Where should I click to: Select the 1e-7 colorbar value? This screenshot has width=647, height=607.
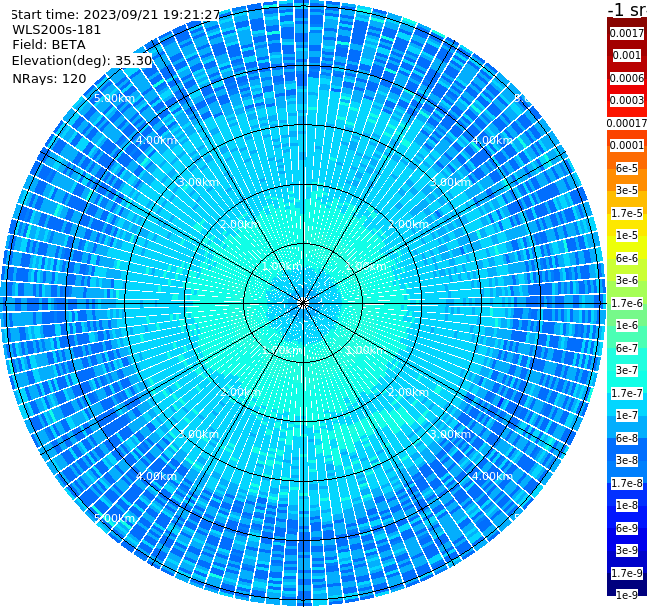pos(627,415)
